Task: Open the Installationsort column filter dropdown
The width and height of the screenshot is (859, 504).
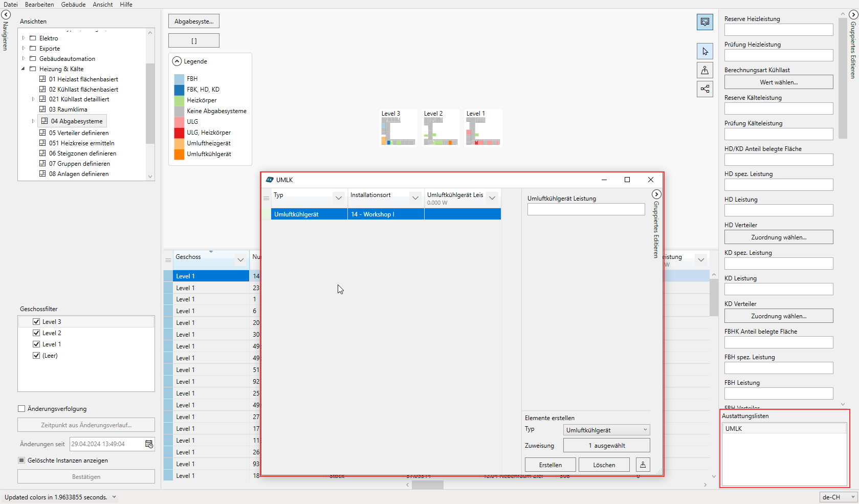Action: click(415, 198)
